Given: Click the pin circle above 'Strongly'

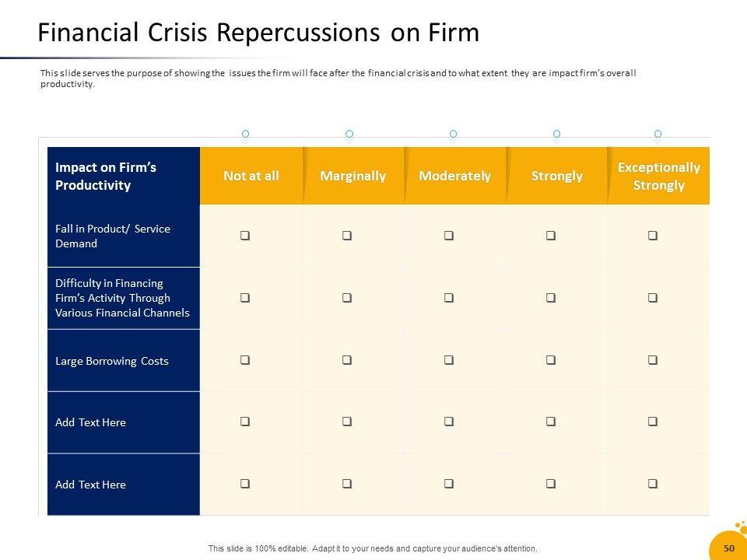Looking at the screenshot, I should pos(556,135).
